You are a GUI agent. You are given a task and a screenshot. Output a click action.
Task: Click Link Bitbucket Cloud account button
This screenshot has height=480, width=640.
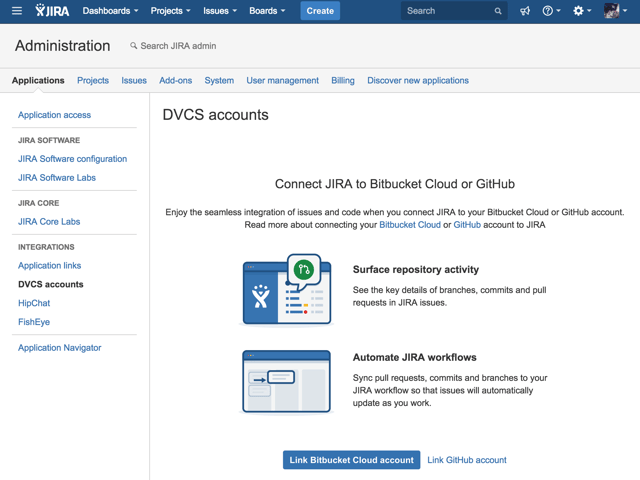point(351,460)
